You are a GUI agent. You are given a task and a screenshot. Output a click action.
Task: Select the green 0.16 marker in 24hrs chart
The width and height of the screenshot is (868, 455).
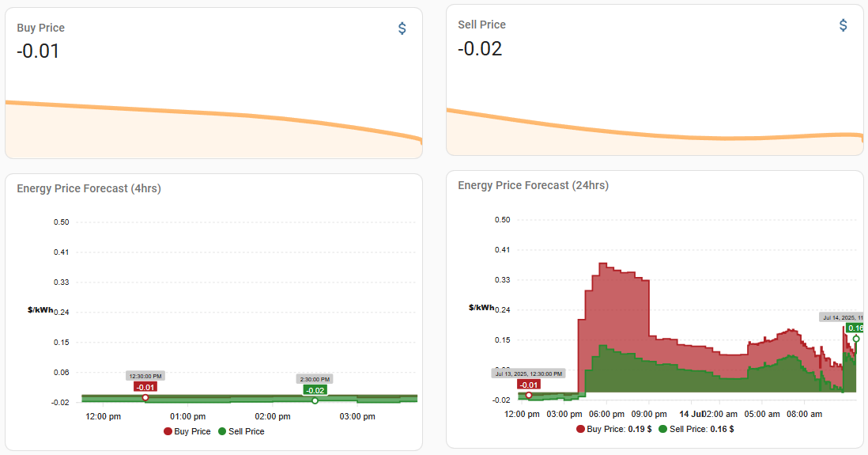click(855, 328)
